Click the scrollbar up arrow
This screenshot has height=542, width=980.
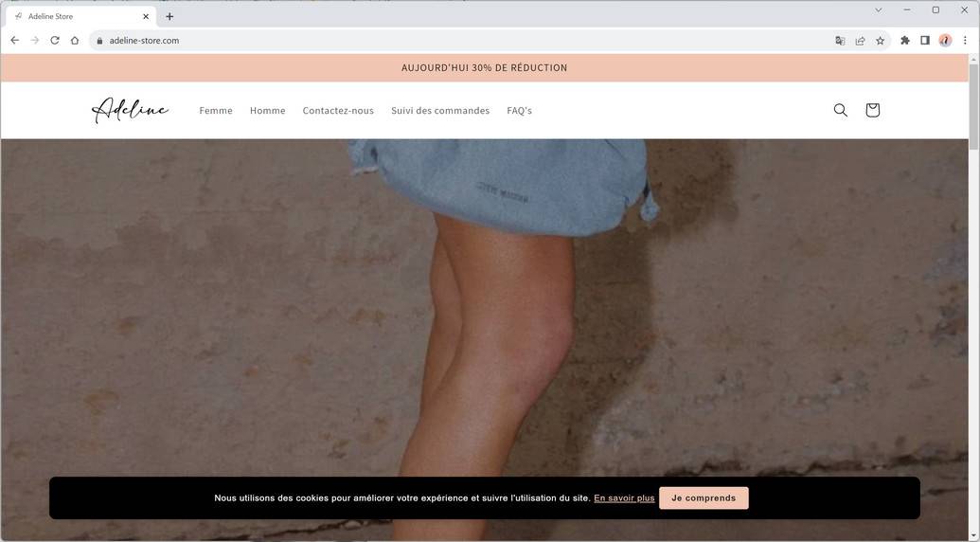pyautogui.click(x=973, y=59)
